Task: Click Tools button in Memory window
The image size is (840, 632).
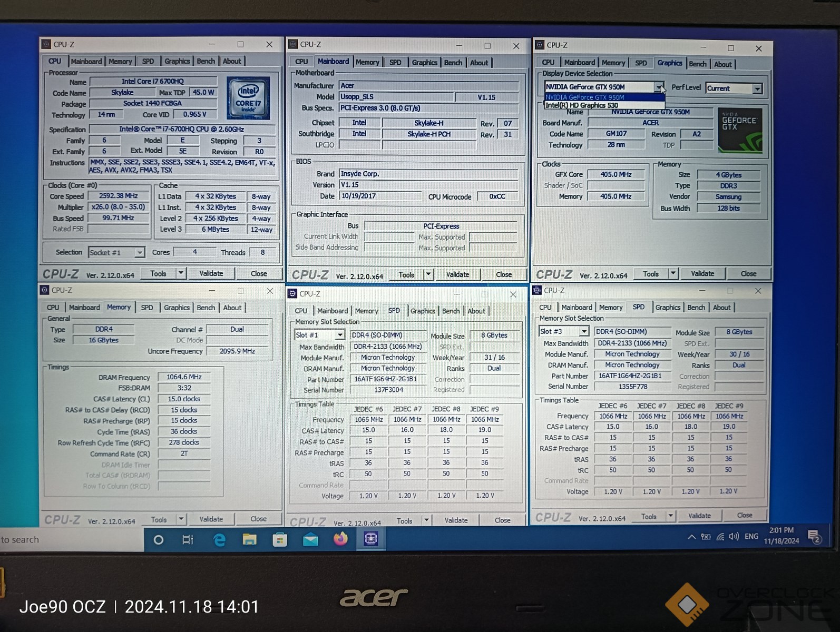Action: tap(159, 519)
